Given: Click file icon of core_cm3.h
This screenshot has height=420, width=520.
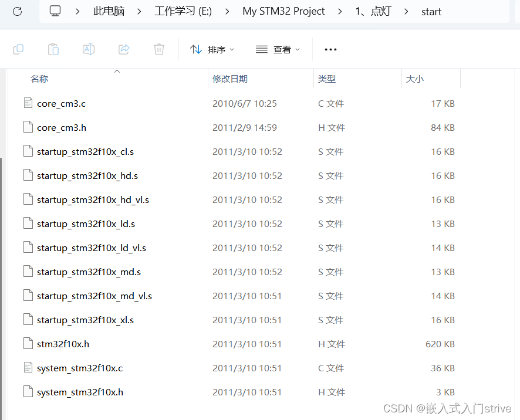Looking at the screenshot, I should tap(28, 127).
